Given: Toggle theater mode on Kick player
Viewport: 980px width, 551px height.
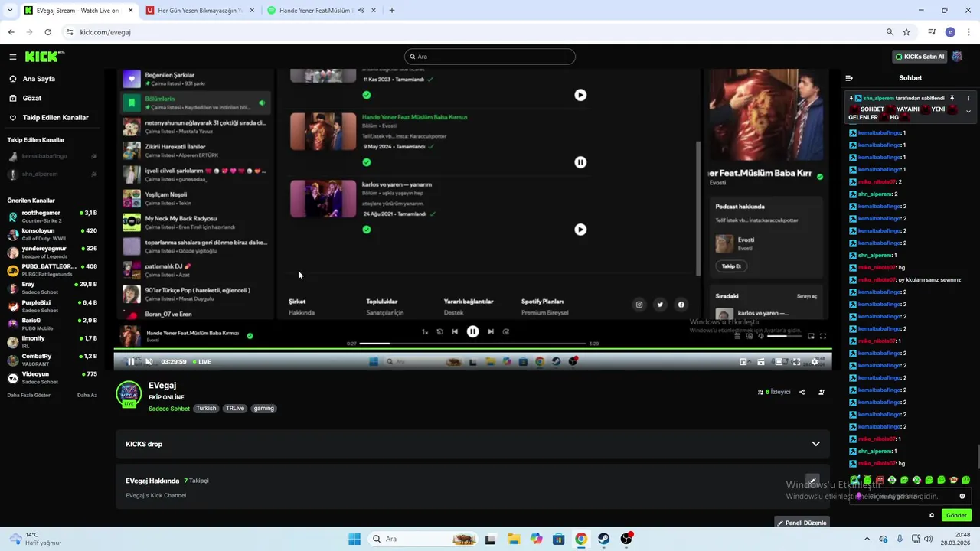Looking at the screenshot, I should tap(779, 362).
